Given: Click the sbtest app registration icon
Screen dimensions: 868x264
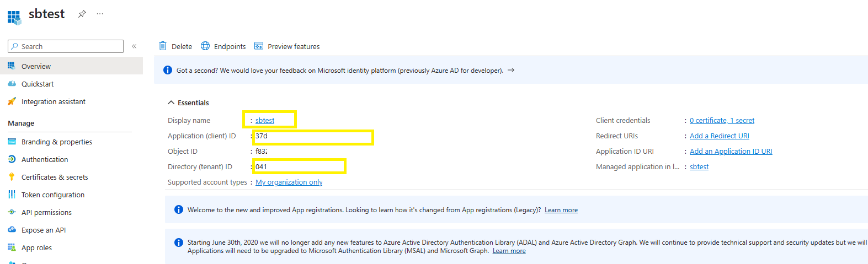Looking at the screenshot, I should [x=14, y=17].
